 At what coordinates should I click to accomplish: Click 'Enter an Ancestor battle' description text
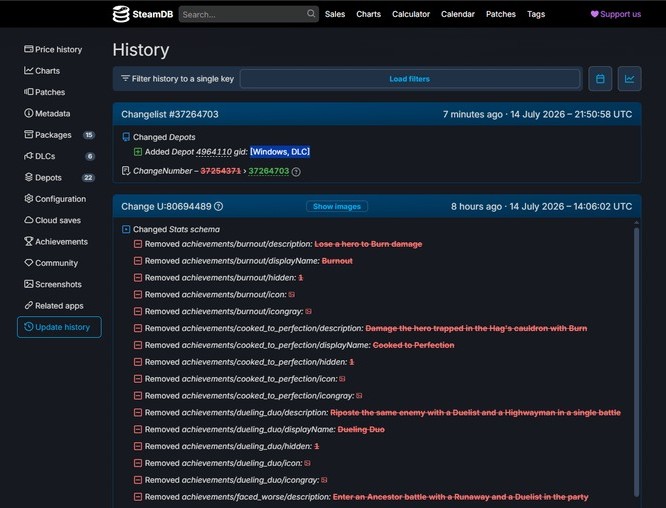click(460, 497)
